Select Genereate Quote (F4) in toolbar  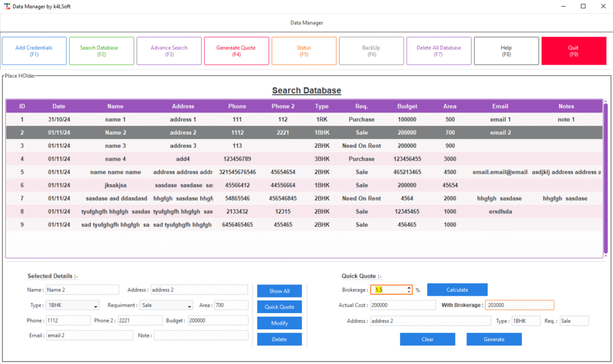(x=236, y=51)
